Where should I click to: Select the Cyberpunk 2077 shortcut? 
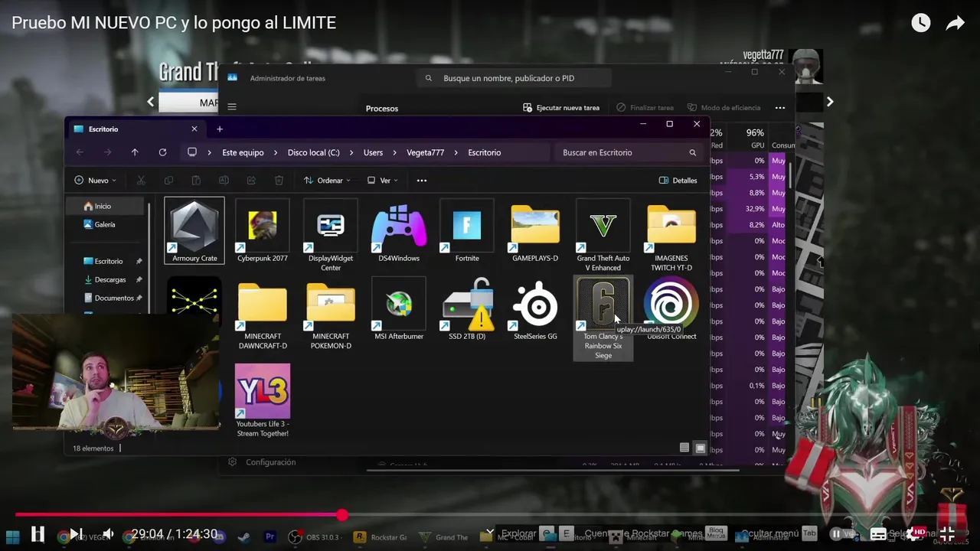pyautogui.click(x=263, y=230)
